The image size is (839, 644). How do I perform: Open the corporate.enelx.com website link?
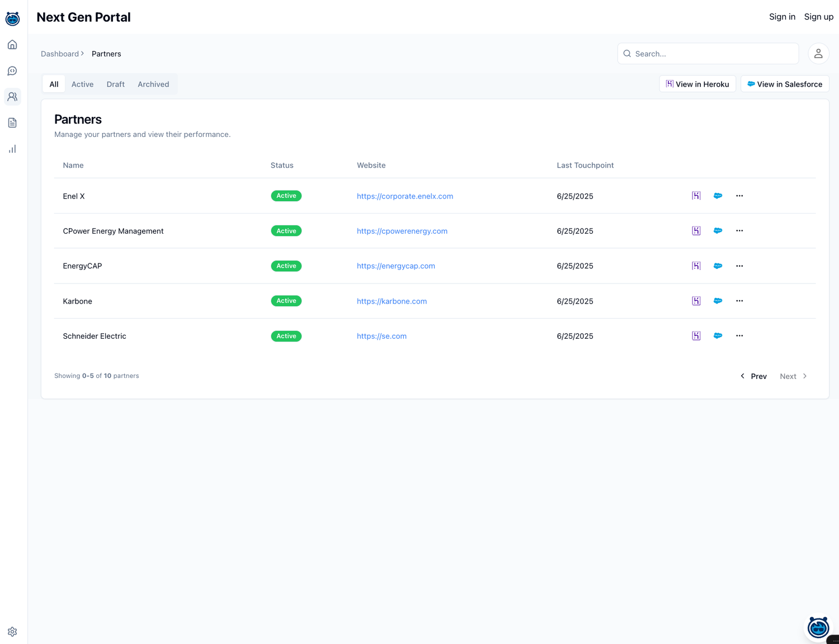coord(405,196)
